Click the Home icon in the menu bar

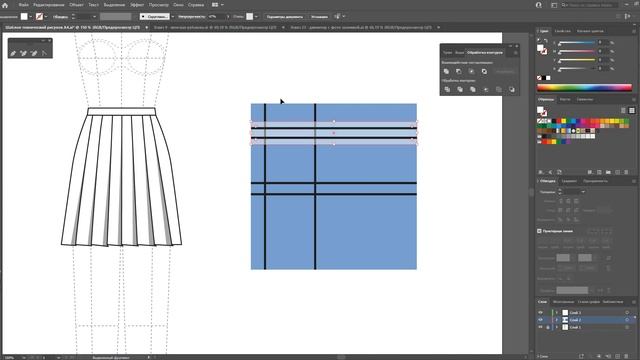[x=5, y=5]
